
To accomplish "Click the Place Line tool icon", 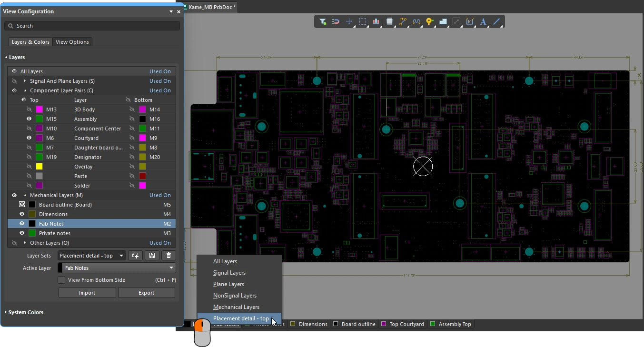I will tap(496, 21).
